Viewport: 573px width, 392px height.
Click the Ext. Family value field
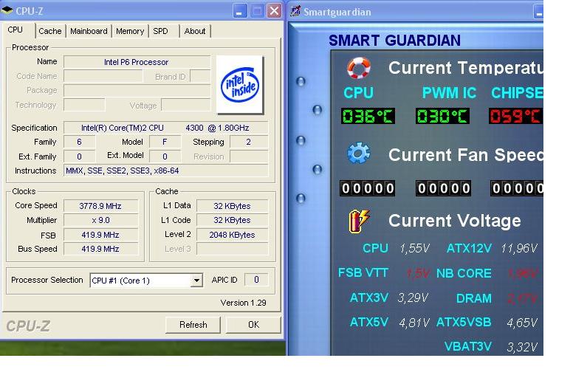click(x=79, y=157)
